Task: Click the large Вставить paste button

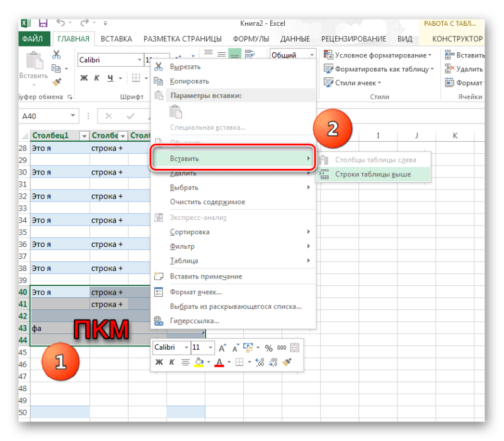Action: (x=33, y=69)
